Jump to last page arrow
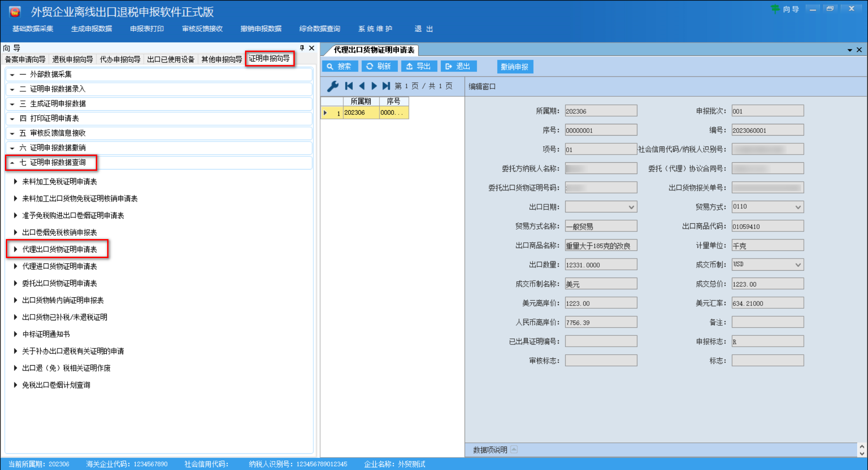The height and width of the screenshot is (470, 868). (x=386, y=86)
